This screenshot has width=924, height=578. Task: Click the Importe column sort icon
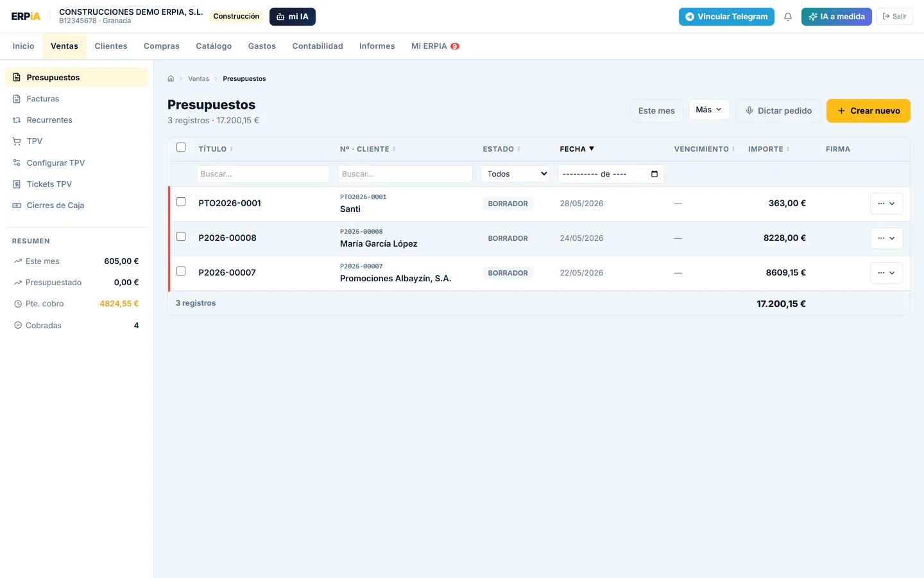coord(788,149)
